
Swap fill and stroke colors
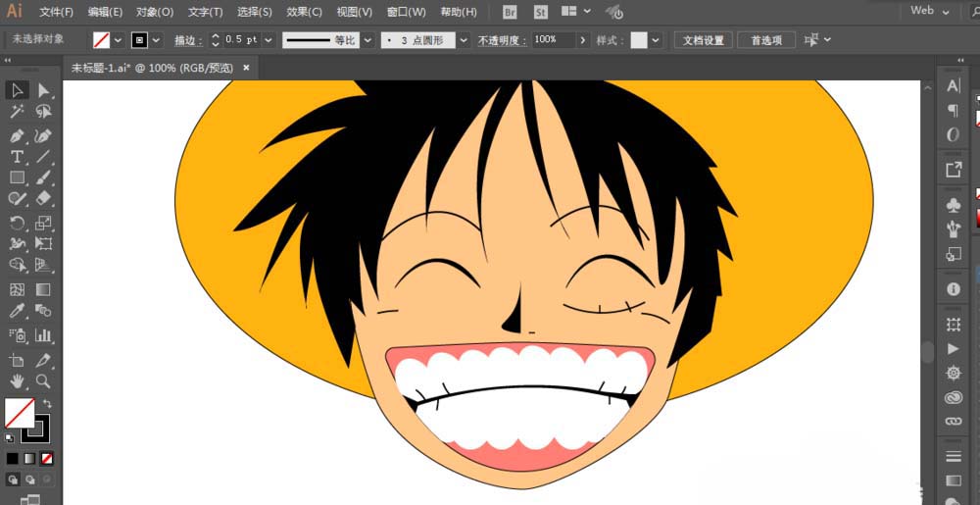[x=47, y=404]
